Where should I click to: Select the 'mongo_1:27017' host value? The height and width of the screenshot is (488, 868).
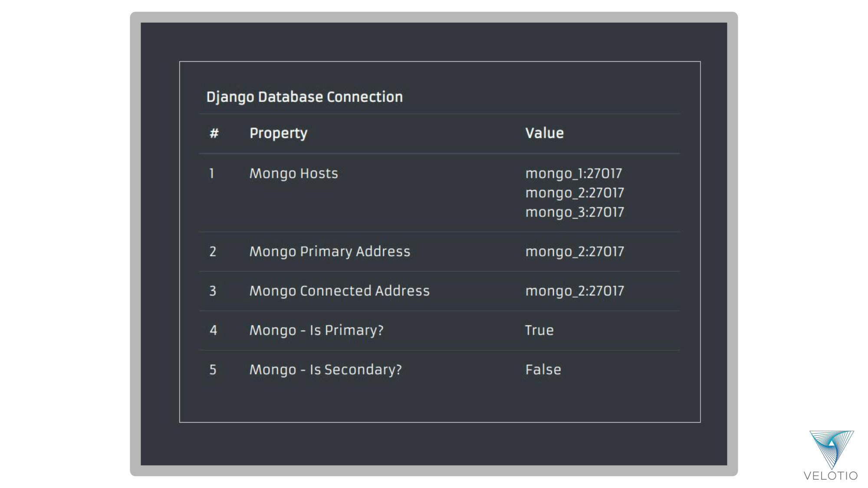point(574,174)
